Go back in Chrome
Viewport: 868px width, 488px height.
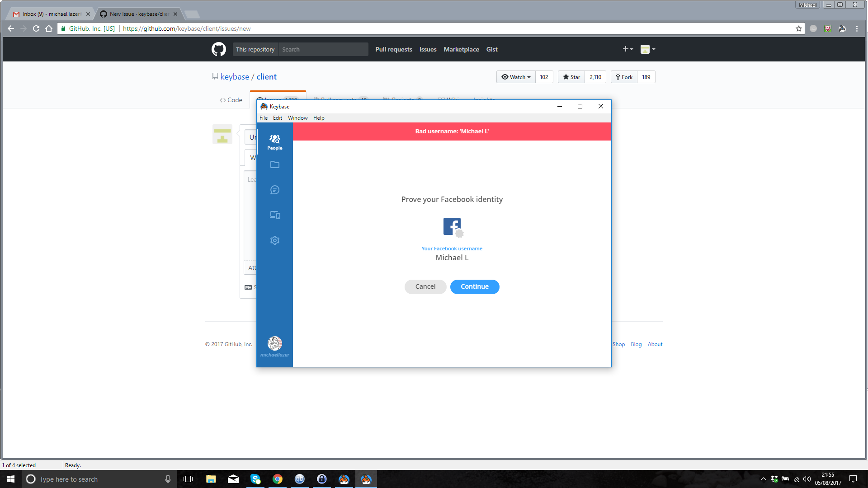[x=11, y=28]
